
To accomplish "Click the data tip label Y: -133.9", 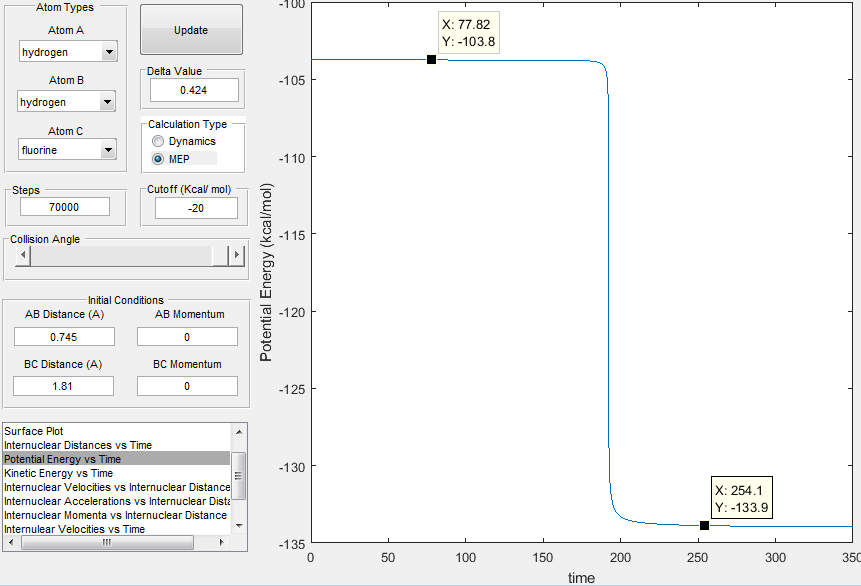I will click(x=741, y=507).
